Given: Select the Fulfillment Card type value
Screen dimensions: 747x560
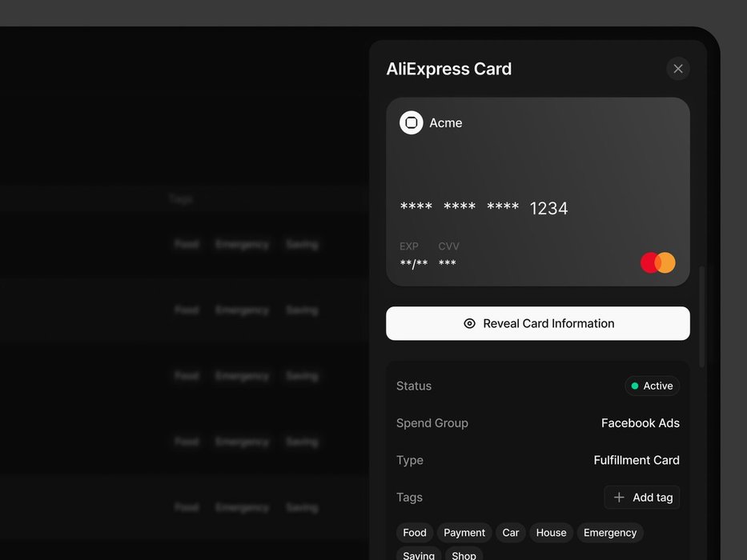Looking at the screenshot, I should [x=636, y=460].
